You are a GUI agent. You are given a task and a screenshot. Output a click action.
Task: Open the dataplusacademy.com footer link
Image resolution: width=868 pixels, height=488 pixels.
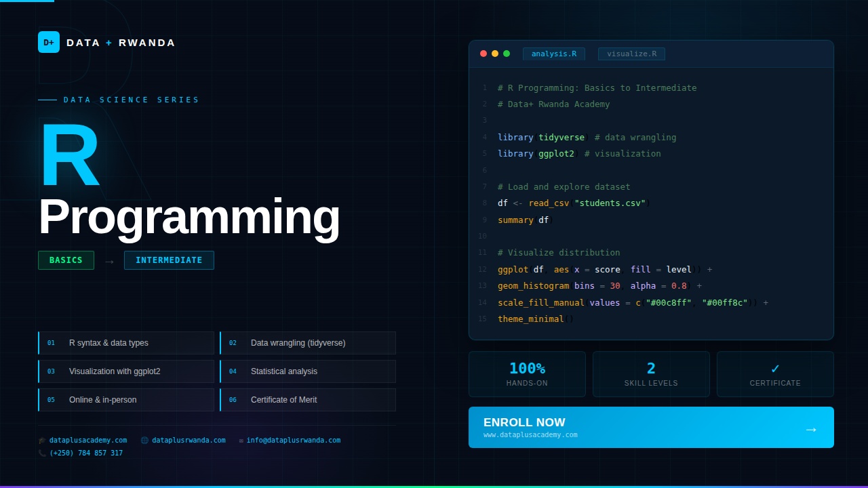(x=88, y=441)
